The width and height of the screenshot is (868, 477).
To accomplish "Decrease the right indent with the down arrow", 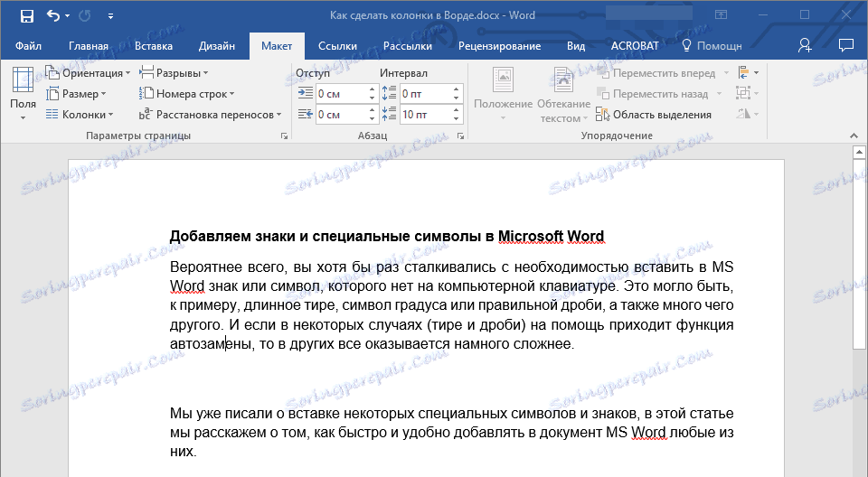I will click(x=372, y=119).
